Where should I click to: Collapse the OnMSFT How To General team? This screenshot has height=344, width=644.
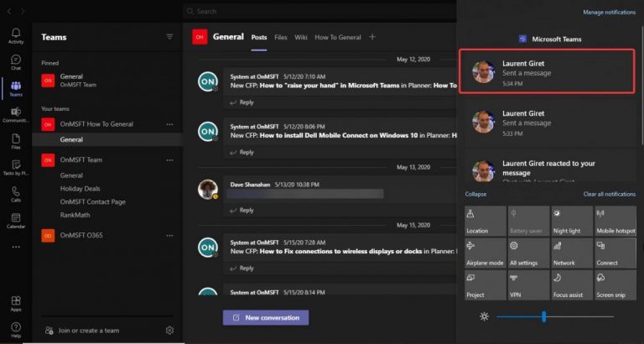coord(96,124)
